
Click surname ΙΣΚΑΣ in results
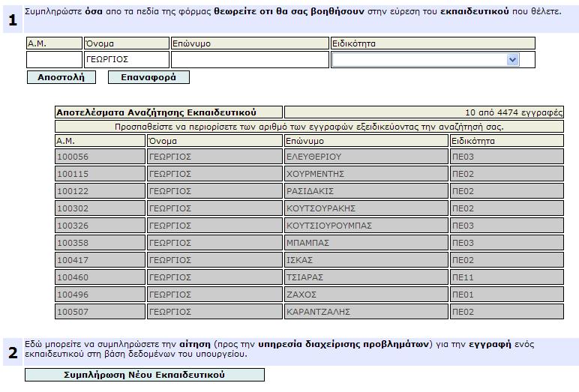coord(299,260)
